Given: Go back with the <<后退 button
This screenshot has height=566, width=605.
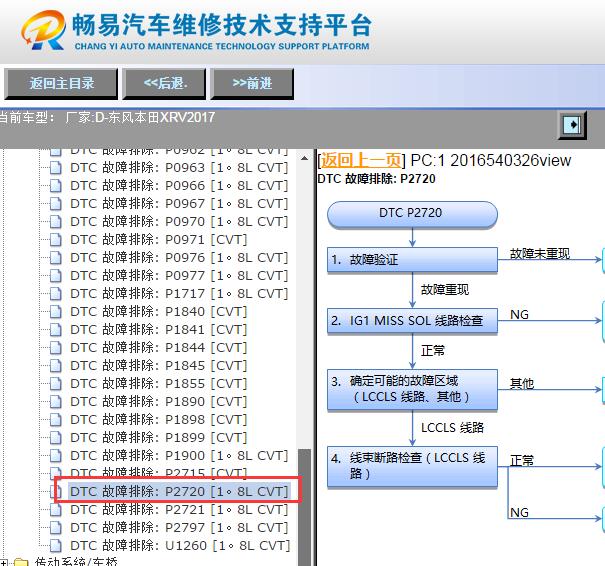Looking at the screenshot, I should coord(164,84).
